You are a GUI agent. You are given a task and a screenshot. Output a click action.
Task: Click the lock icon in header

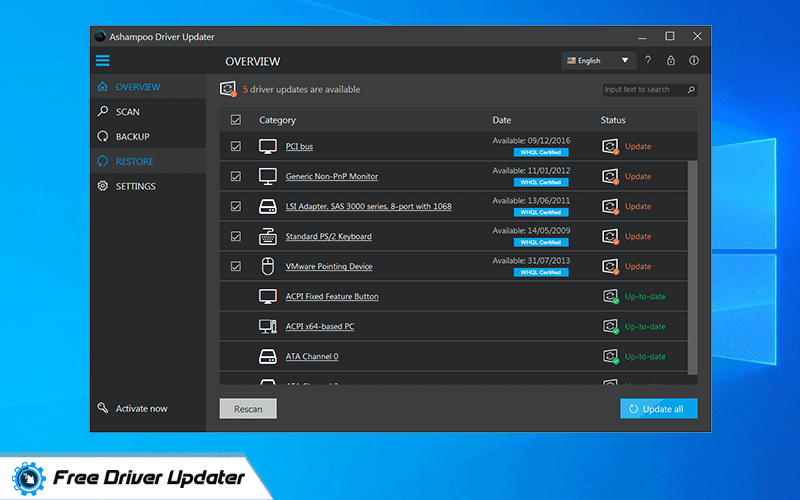coord(671,60)
